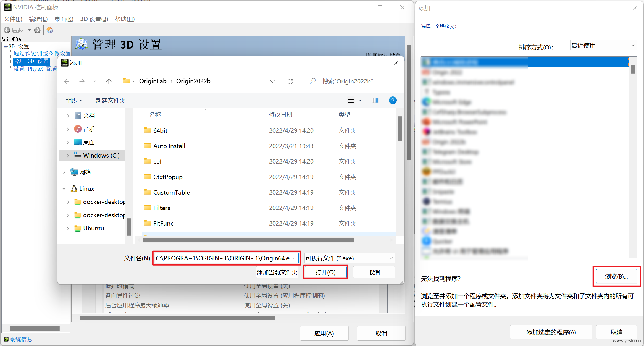Open the 3D 设置(3) menu

tap(94, 19)
